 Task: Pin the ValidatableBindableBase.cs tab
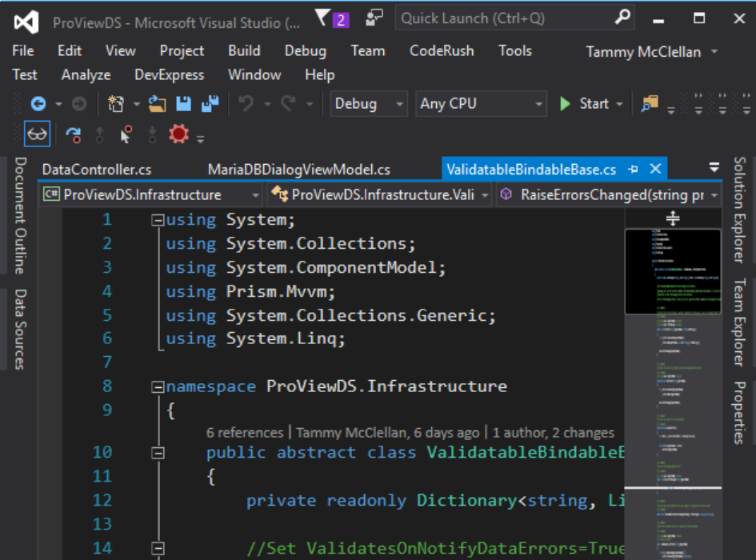pyautogui.click(x=634, y=170)
